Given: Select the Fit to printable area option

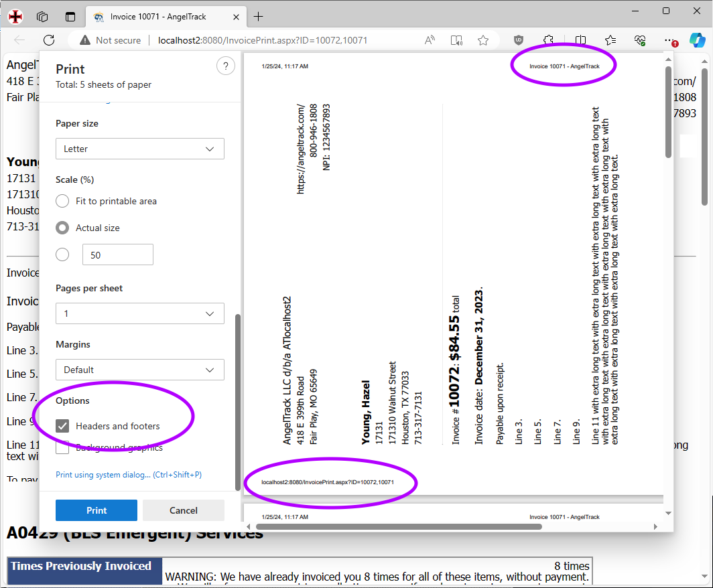Looking at the screenshot, I should (62, 201).
